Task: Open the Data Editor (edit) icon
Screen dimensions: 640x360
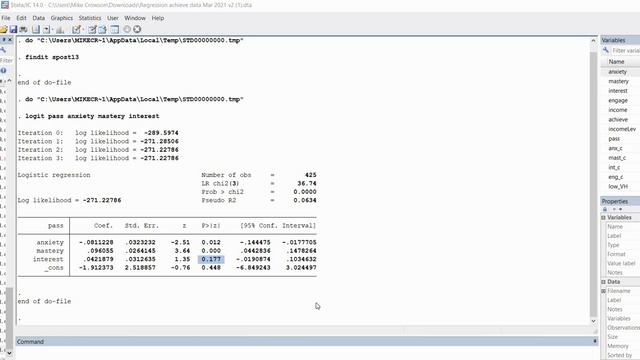Action: point(92,29)
